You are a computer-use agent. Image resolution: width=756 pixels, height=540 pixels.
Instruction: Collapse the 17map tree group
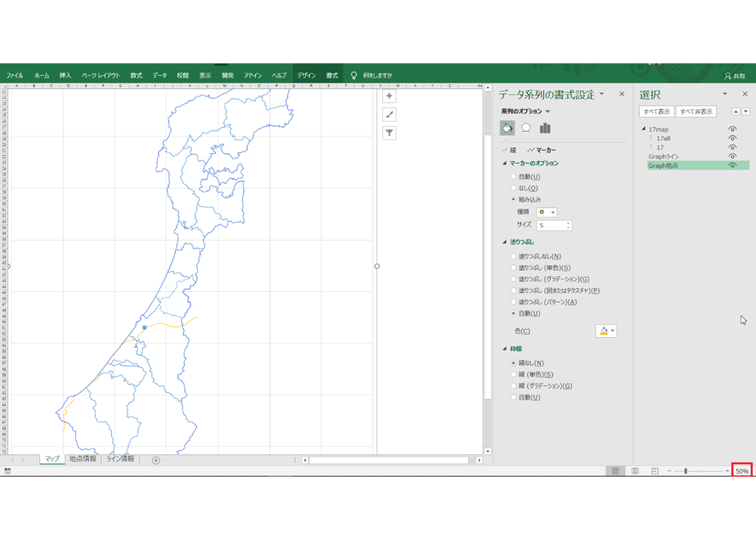tap(644, 128)
